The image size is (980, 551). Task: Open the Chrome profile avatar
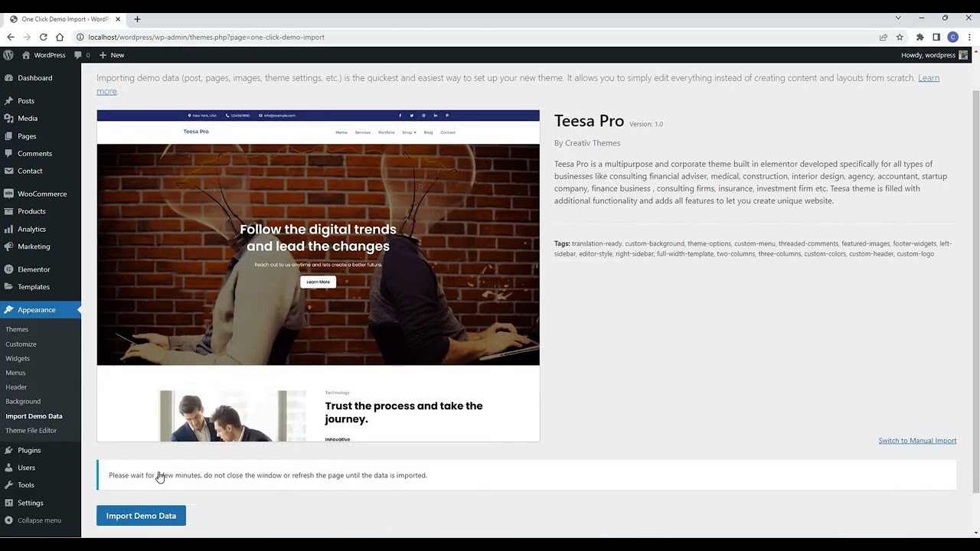pyautogui.click(x=952, y=37)
